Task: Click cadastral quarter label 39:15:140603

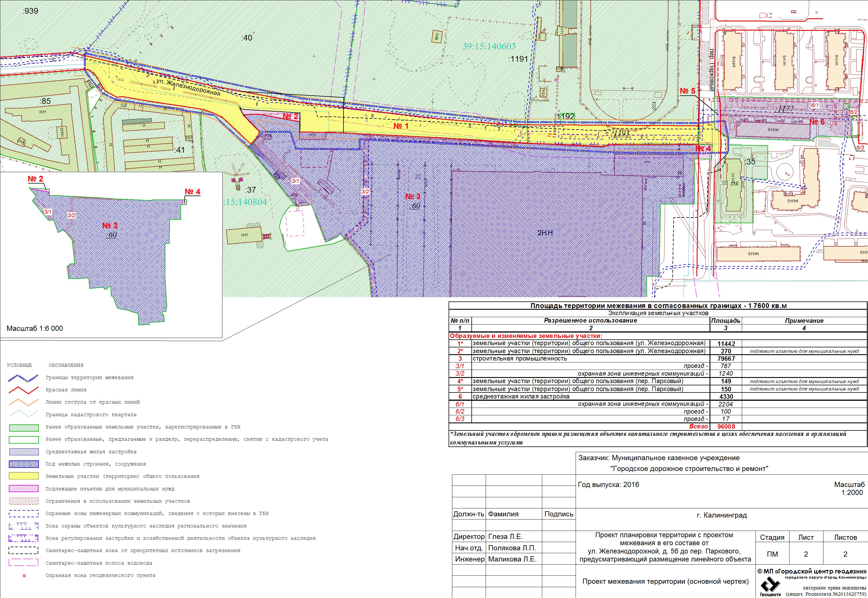Action: pos(489,46)
